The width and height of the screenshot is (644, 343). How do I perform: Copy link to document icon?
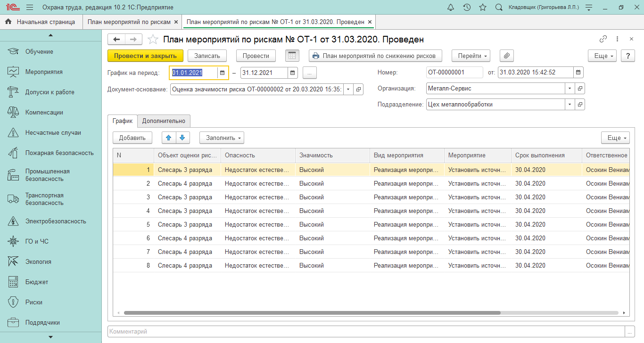pyautogui.click(x=603, y=39)
